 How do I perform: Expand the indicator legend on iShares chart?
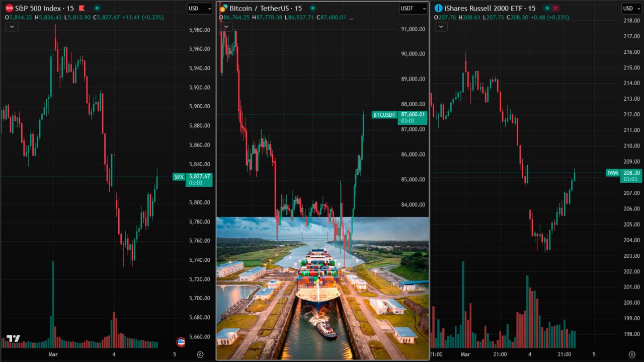pyautogui.click(x=441, y=27)
